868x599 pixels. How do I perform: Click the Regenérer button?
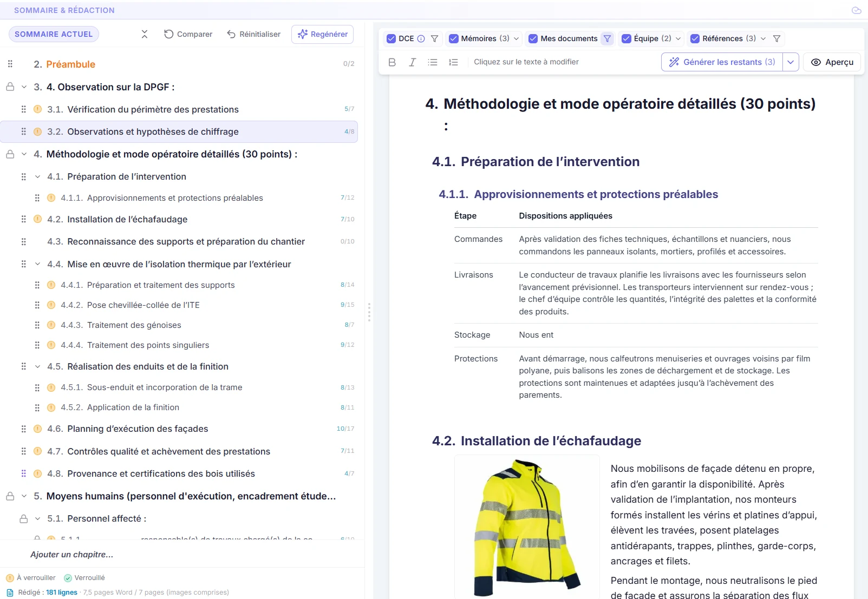pyautogui.click(x=322, y=34)
